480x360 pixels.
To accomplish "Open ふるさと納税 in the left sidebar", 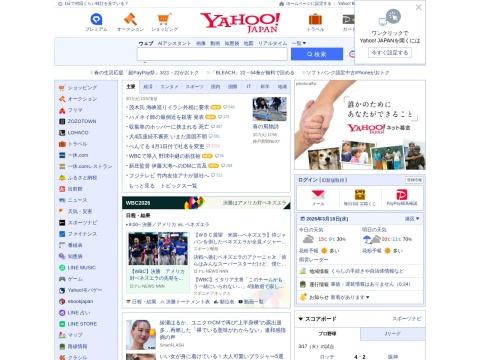I will [x=78, y=178].
